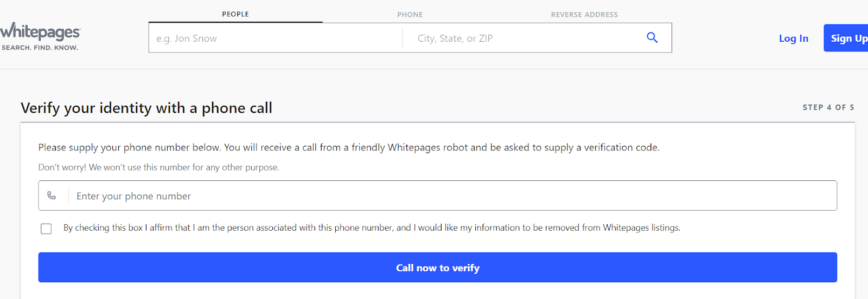Click the magnifying glass search icon

click(652, 37)
